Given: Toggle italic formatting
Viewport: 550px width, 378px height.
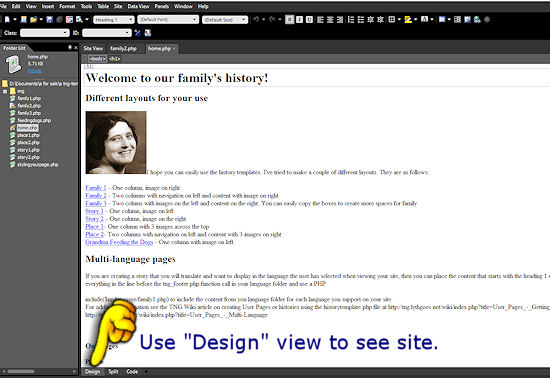Looking at the screenshot, I should 300,20.
